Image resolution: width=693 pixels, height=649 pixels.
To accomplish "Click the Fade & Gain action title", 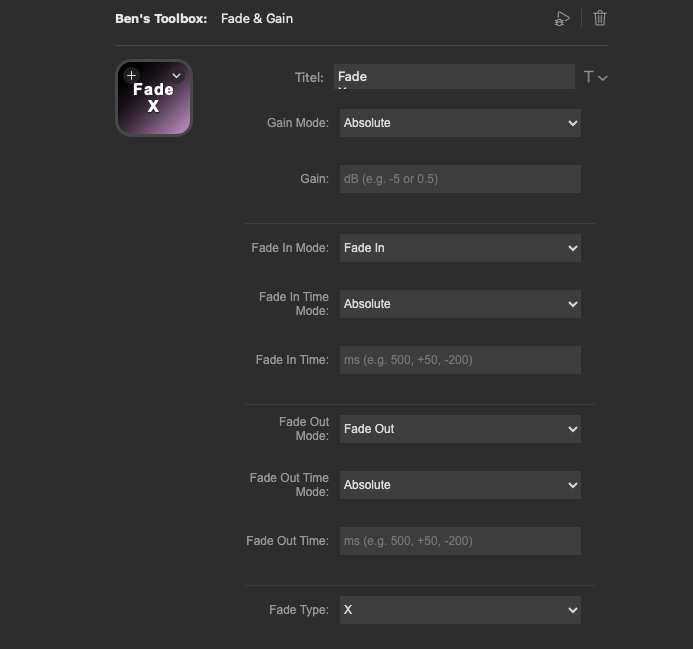I will [257, 19].
